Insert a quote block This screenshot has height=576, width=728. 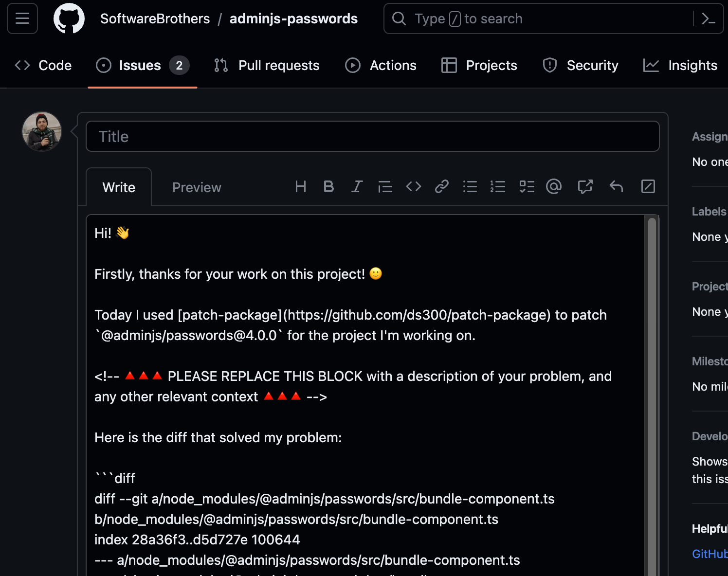(385, 186)
